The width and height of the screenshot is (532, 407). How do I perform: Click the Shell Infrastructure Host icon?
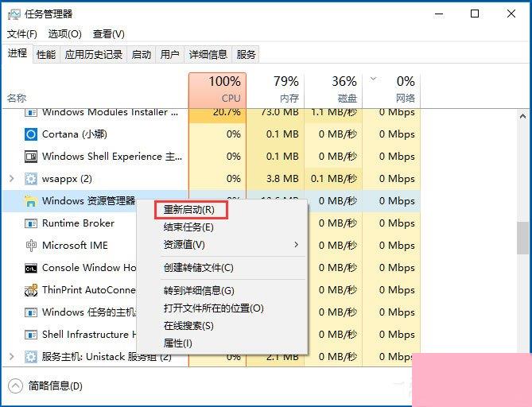[x=31, y=335]
